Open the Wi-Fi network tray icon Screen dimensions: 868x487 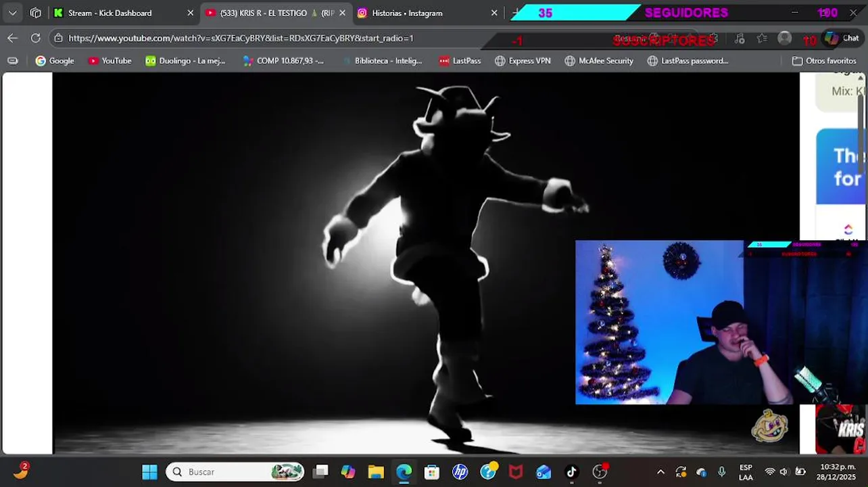(769, 472)
